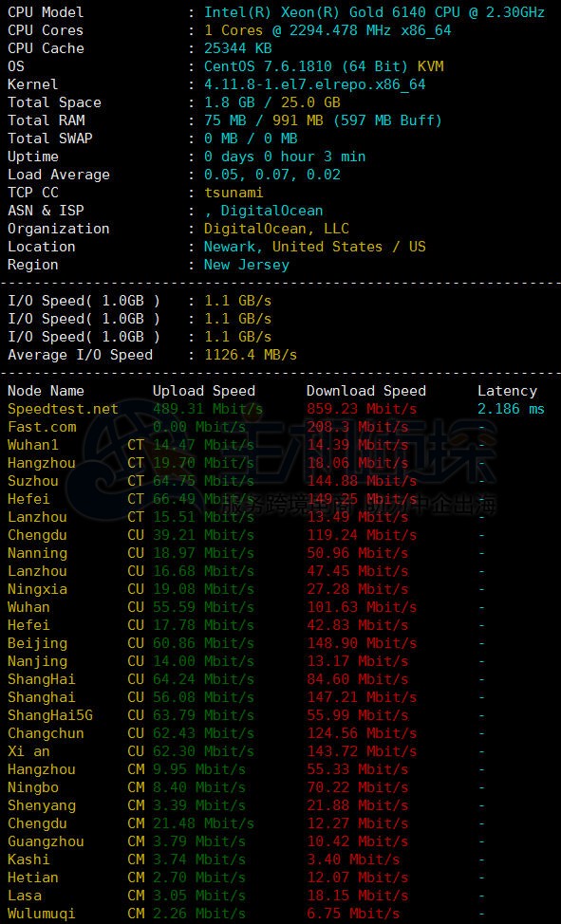Click Suzhou CT upload speed 64.75 Mbit/s
This screenshot has width=561, height=924.
click(x=204, y=481)
